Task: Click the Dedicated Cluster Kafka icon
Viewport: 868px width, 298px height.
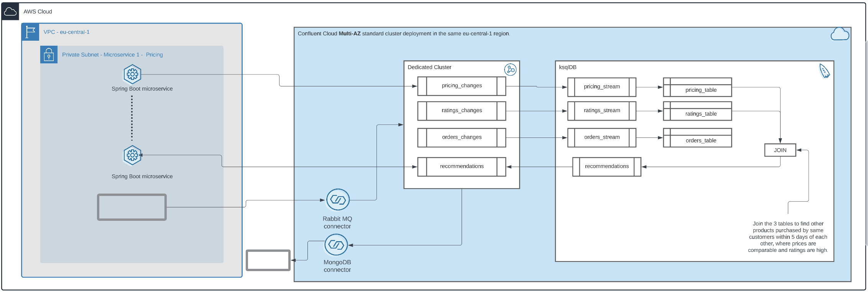Action: 510,70
